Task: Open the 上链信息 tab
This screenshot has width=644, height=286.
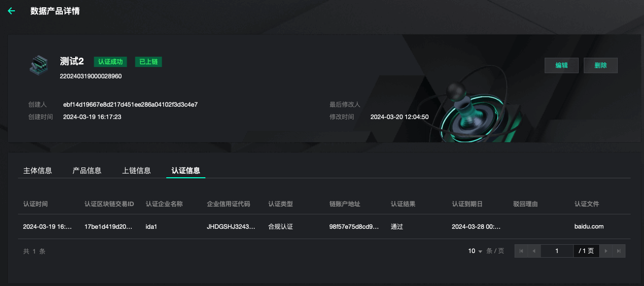Action: [x=136, y=171]
